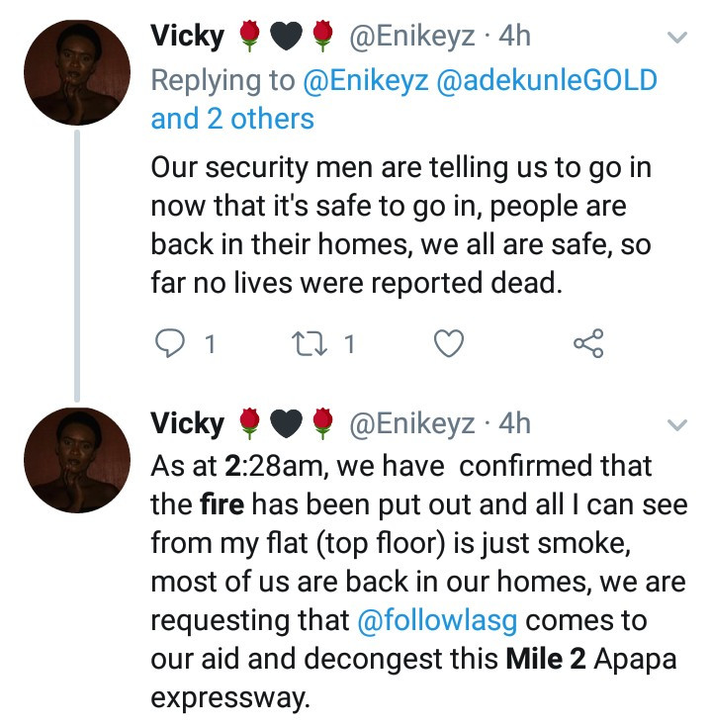Click Vicky's display name on second tweet
The image size is (712, 728).
(x=187, y=424)
